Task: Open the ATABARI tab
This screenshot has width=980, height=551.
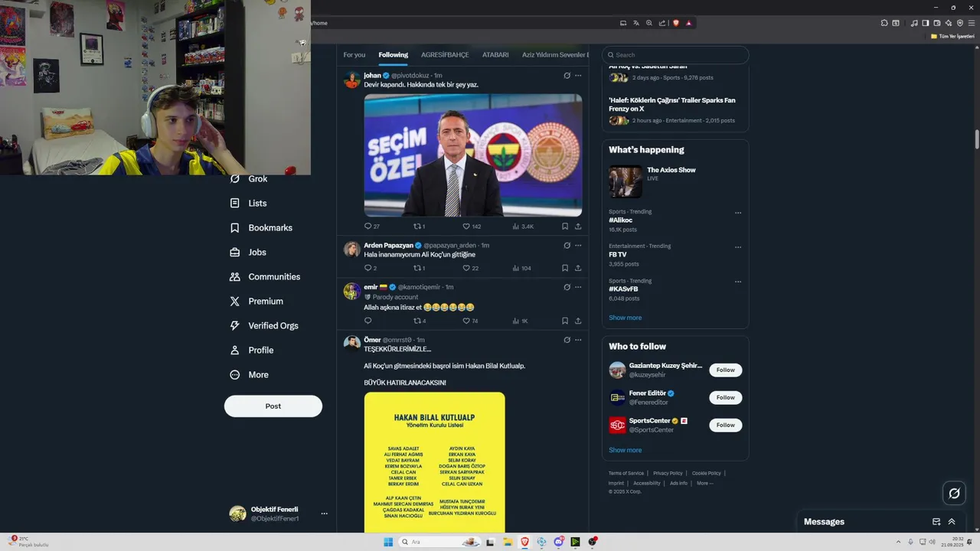Action: (x=495, y=55)
